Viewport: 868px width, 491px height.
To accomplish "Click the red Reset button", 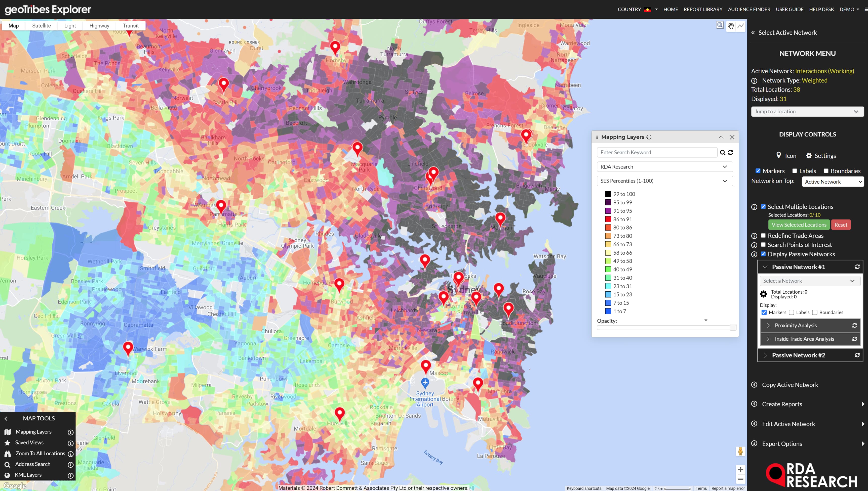I will click(x=841, y=225).
